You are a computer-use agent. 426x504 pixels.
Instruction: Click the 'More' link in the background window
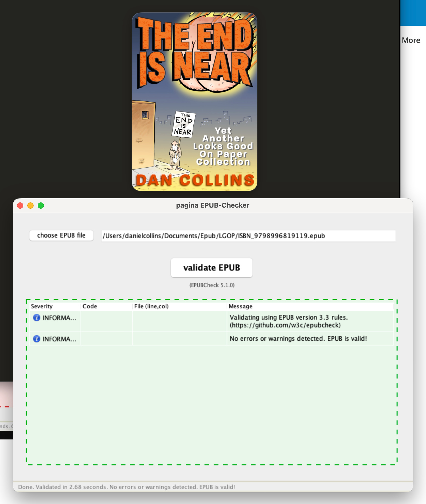click(x=411, y=40)
